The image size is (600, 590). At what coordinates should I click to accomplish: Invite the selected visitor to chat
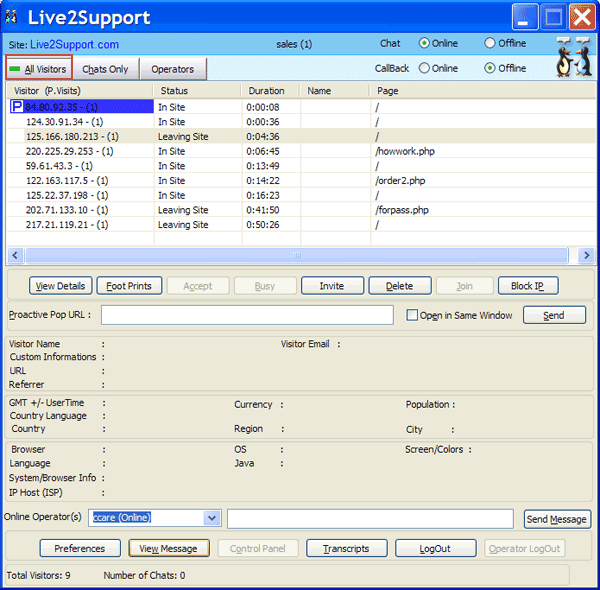[x=332, y=286]
